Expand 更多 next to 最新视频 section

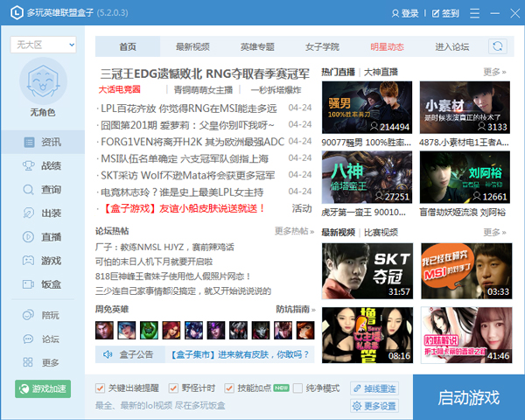[x=494, y=232]
